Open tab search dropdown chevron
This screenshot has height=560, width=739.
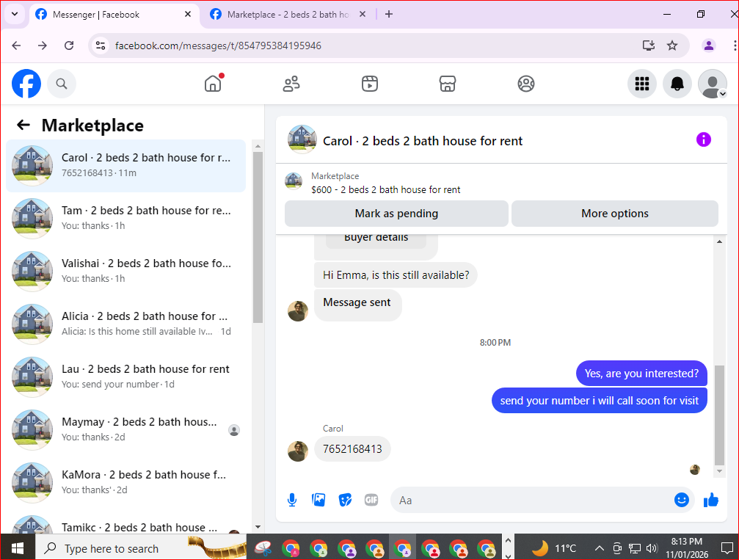pyautogui.click(x=15, y=14)
